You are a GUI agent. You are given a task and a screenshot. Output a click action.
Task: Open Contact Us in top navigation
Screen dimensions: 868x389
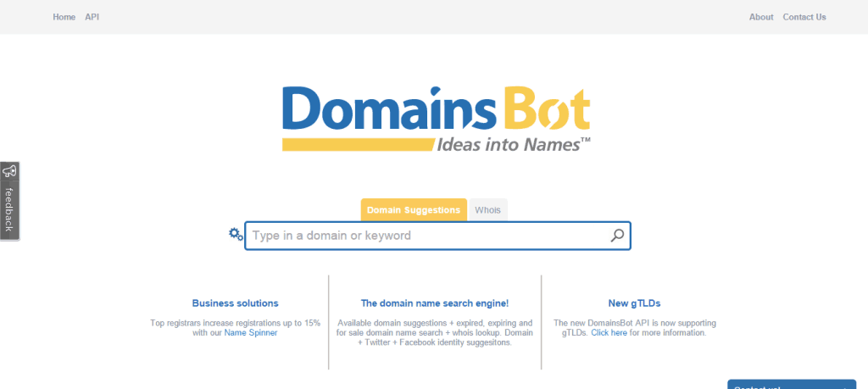pos(804,17)
